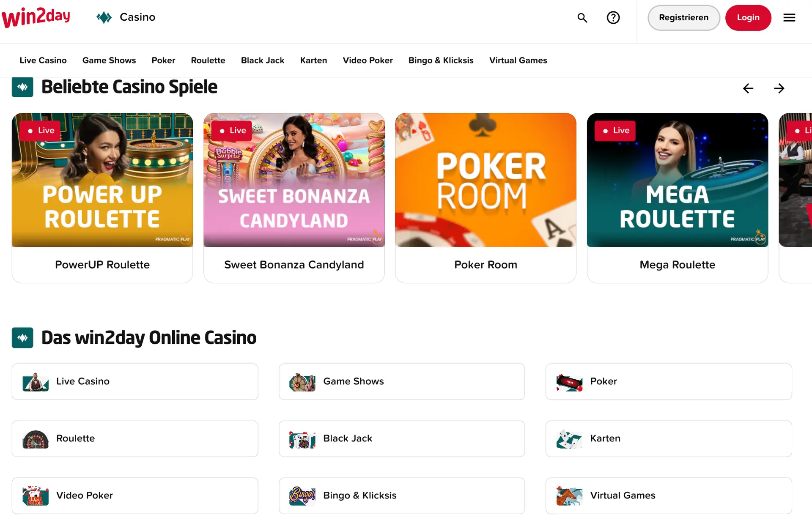812x523 pixels.
Task: Open the hamburger menu
Action: [x=789, y=18]
